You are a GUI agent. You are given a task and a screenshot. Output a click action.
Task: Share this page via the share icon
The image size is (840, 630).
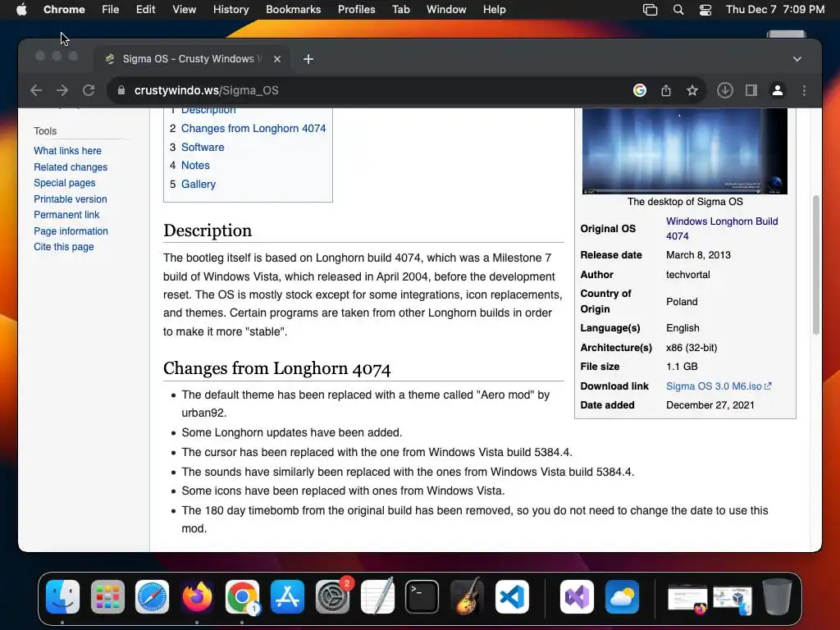[x=666, y=90]
